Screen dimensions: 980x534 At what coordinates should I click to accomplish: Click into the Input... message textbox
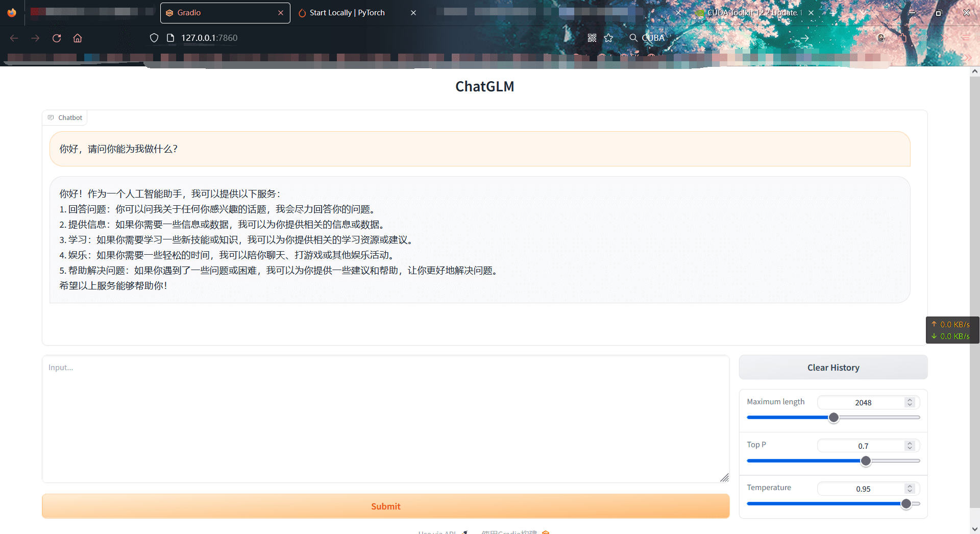point(386,419)
